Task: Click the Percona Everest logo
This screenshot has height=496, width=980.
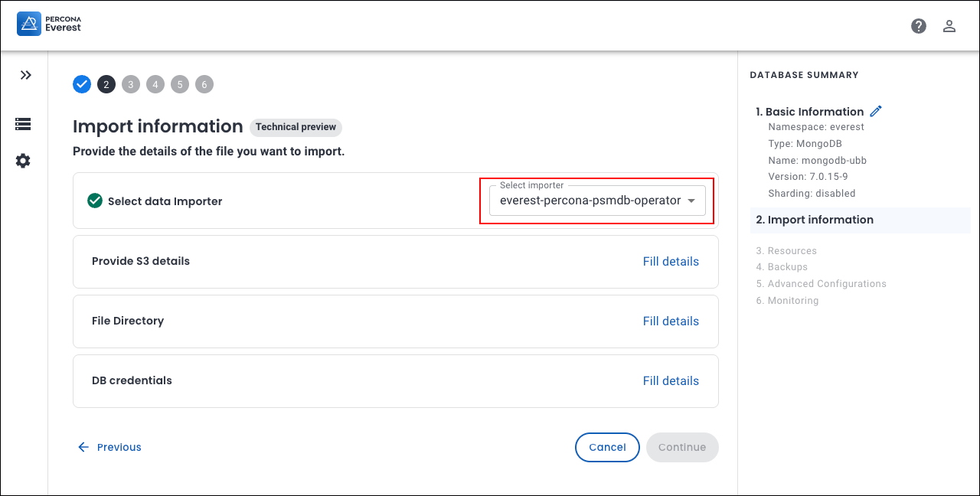Action: 49,24
